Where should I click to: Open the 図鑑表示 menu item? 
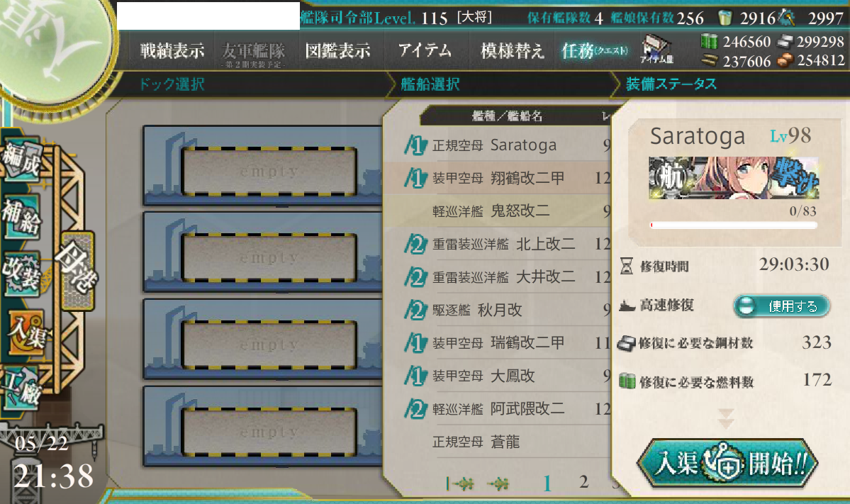tap(337, 50)
